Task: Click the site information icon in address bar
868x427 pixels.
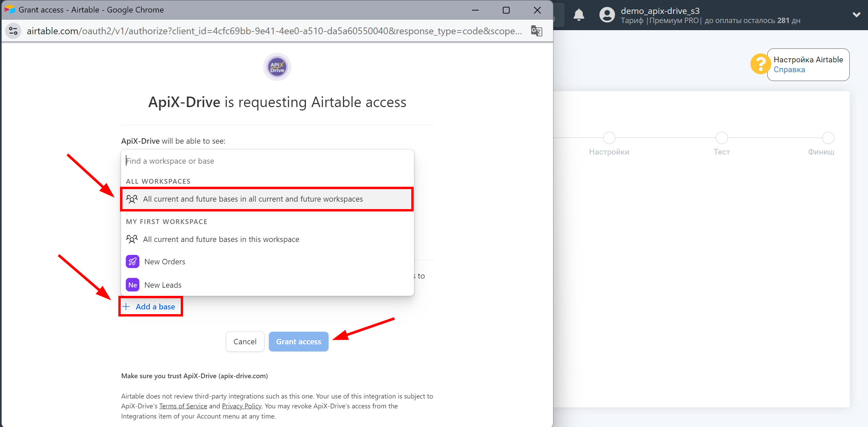Action: (13, 31)
